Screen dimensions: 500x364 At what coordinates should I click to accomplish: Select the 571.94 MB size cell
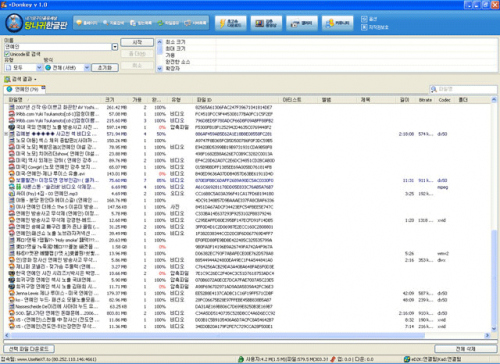click(117, 134)
